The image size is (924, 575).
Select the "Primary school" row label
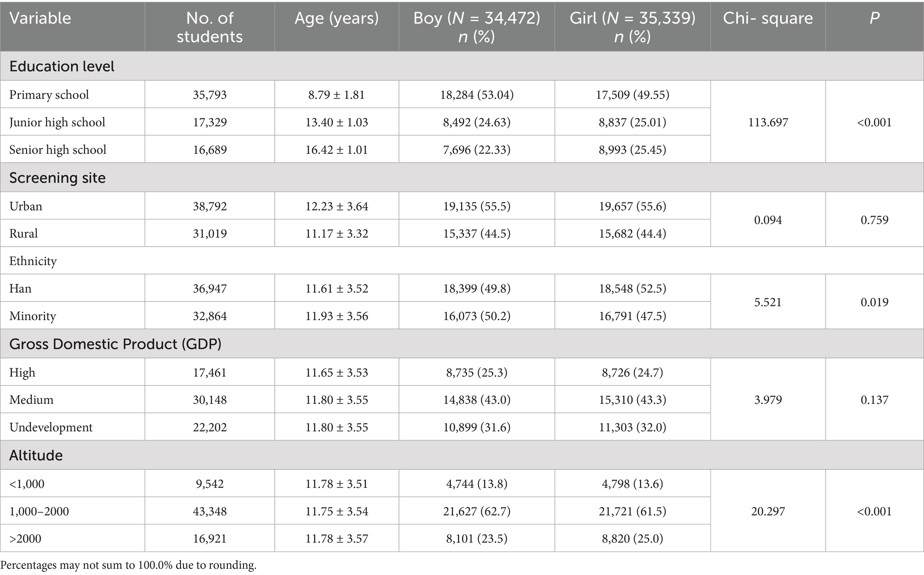[x=49, y=95]
